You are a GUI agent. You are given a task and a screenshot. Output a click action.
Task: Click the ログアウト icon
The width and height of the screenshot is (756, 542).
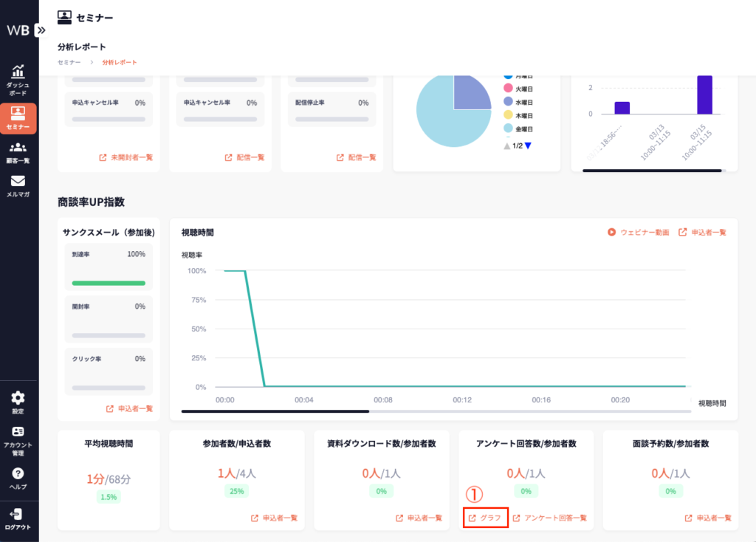[18, 515]
